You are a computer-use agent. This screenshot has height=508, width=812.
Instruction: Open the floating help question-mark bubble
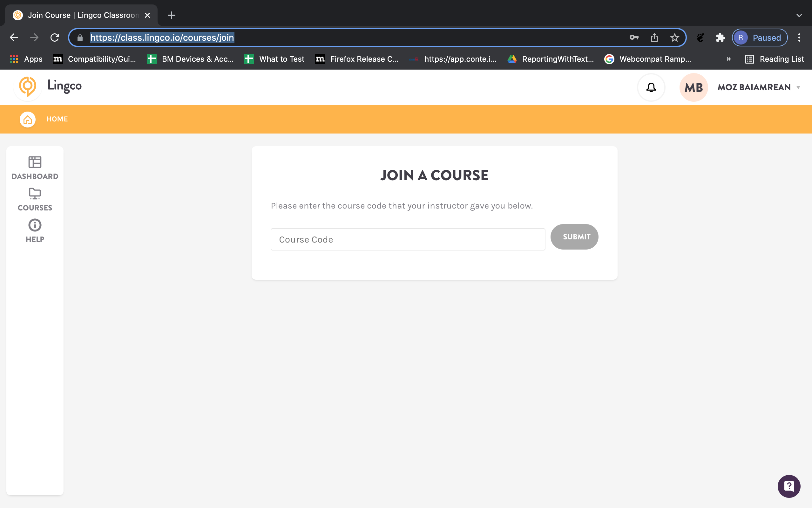click(788, 486)
